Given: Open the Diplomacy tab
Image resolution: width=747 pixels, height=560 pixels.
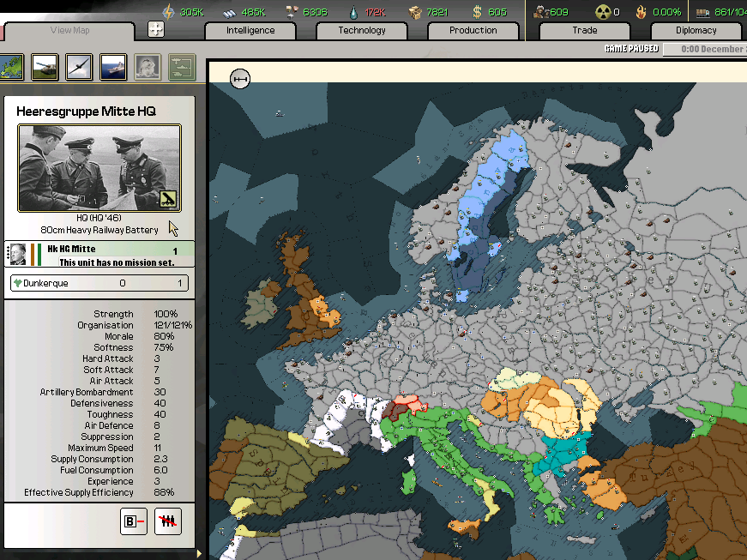Looking at the screenshot, I should coord(696,31).
